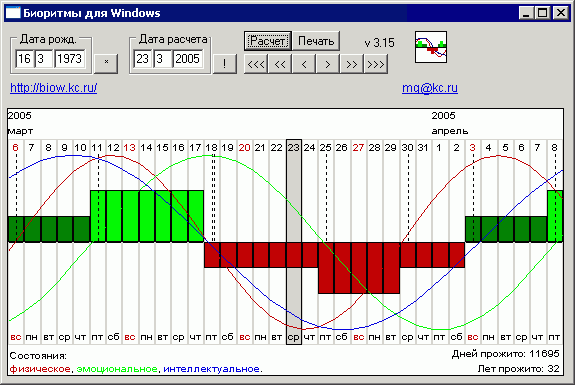This screenshot has width=575, height=385.
Task: Click the triple right arrow >>> button
Action: coord(376,64)
